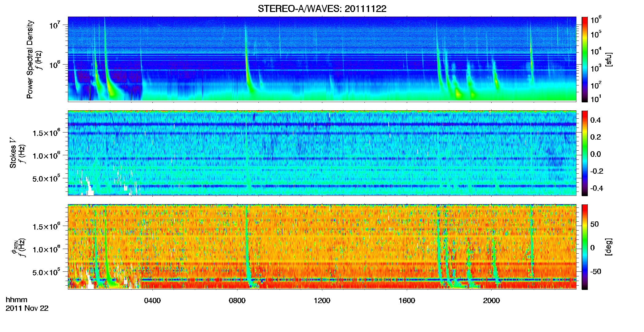Click the Power Spectral Density axis label

[x=30, y=59]
